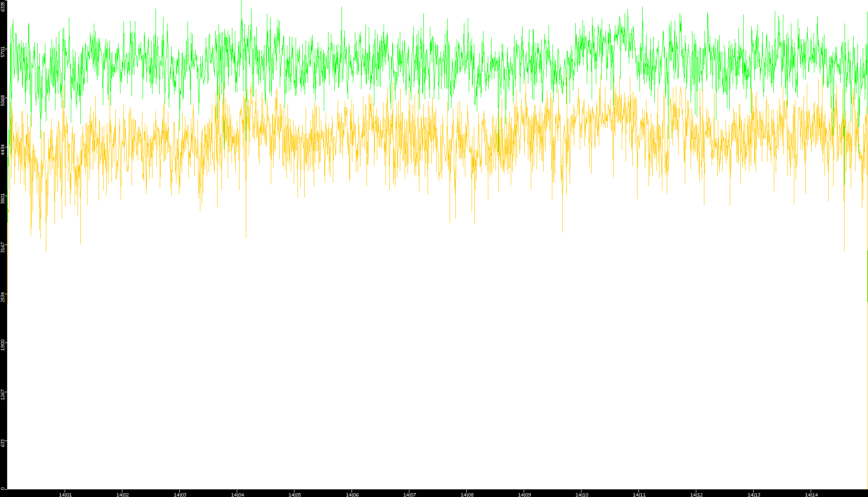Select the 14:10 time marker
This screenshot has width=868, height=497.
582,494
